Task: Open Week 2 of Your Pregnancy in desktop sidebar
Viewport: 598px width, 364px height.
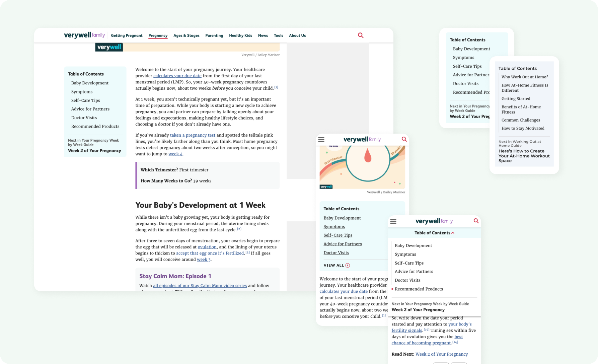Action: (x=94, y=151)
